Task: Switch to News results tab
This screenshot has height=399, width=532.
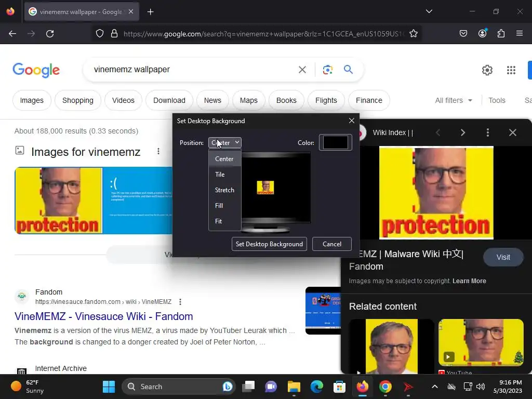Action: (212, 100)
